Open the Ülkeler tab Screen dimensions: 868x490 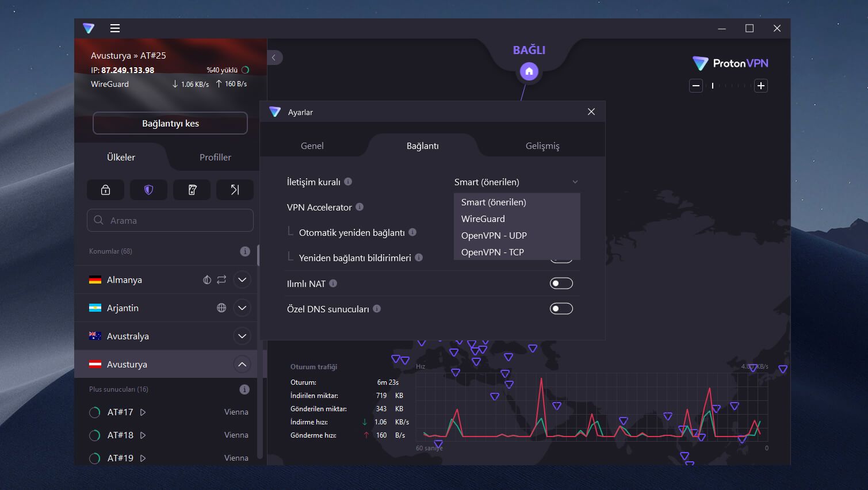pyautogui.click(x=121, y=157)
